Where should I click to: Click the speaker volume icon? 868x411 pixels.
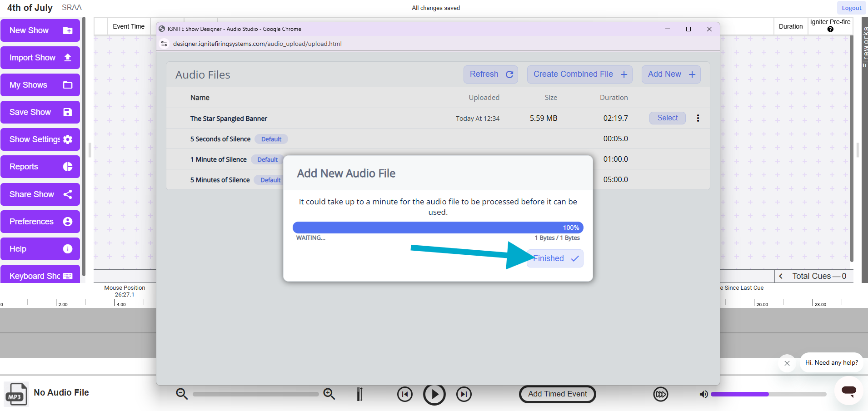coord(703,394)
